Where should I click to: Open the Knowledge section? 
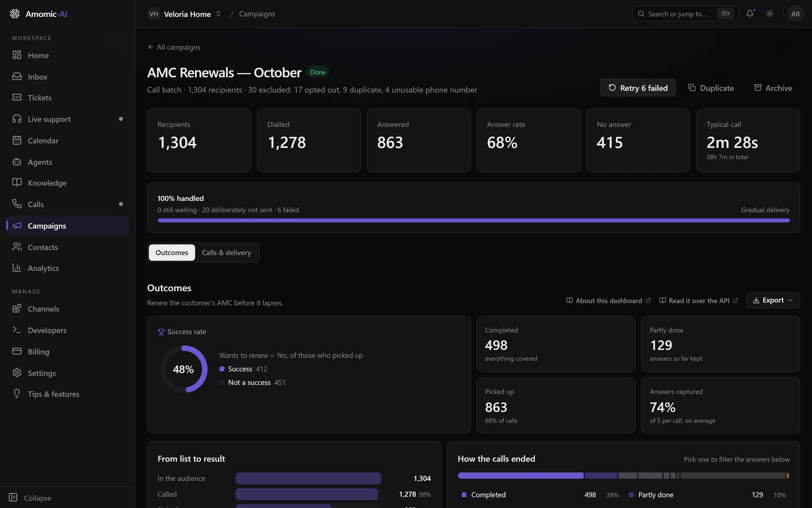68,183
